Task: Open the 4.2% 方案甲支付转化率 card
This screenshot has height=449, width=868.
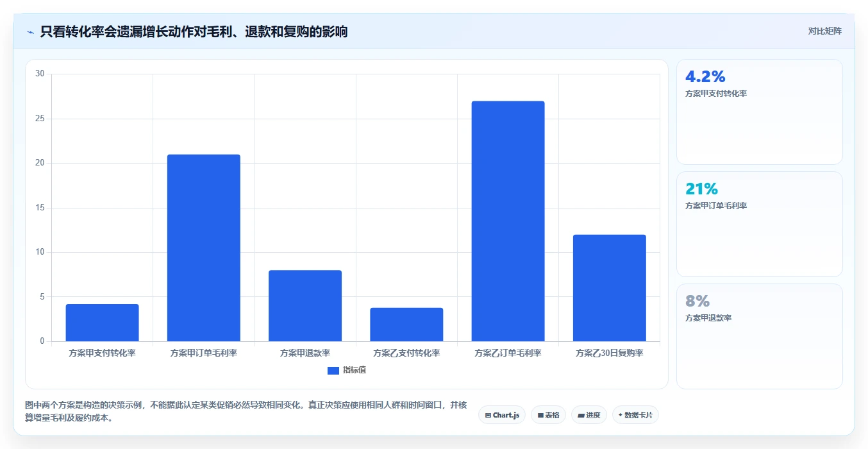Action: point(760,112)
